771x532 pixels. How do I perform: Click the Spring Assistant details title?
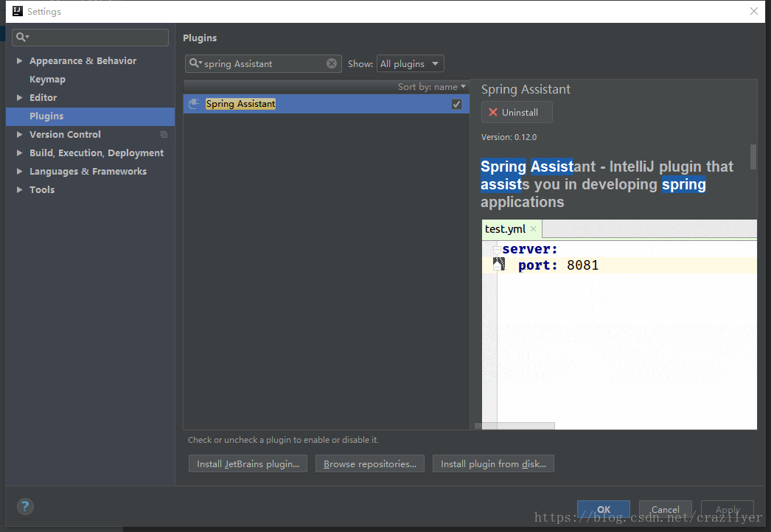[x=525, y=89]
